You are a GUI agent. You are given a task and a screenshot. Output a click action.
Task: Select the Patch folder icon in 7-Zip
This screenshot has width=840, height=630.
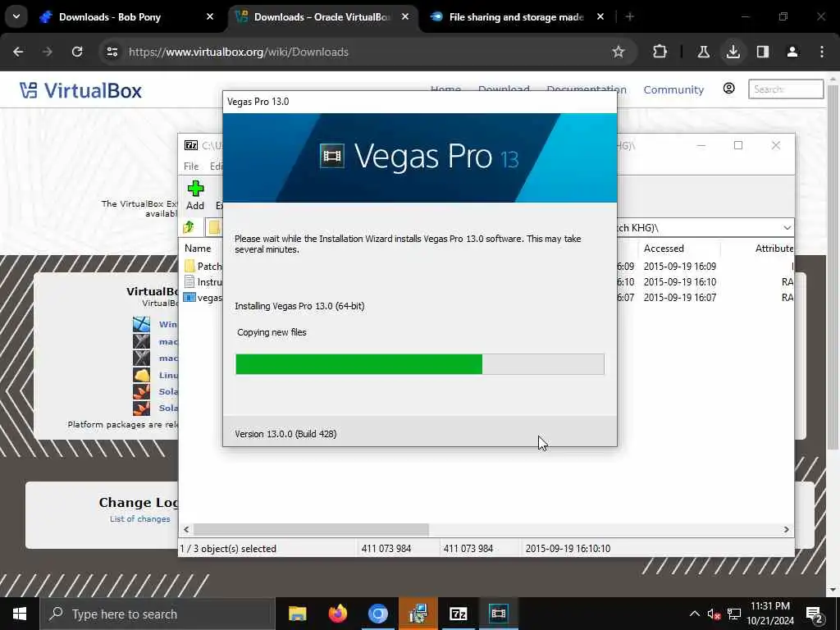point(189,266)
